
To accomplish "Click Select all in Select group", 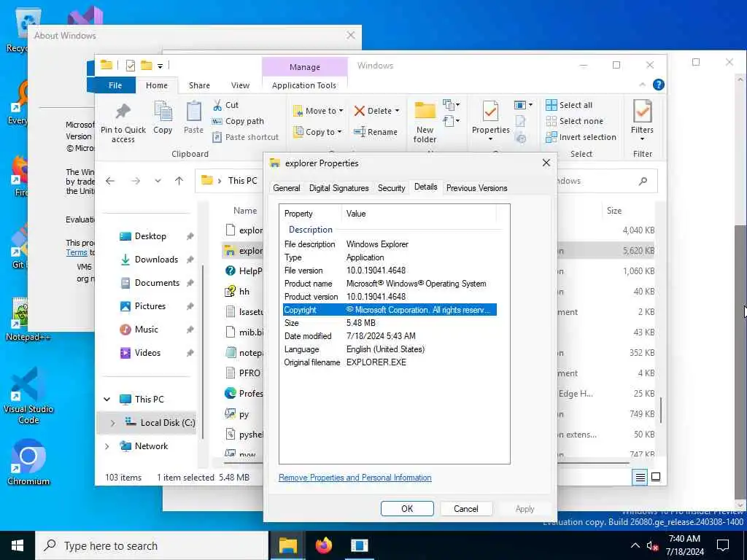I will 569,105.
